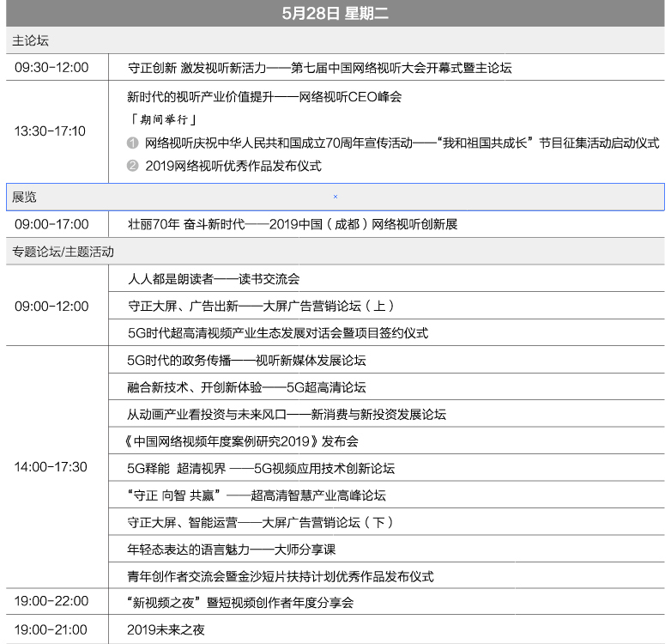Click the 14:00-17:30 time slot cell

[x=51, y=467]
